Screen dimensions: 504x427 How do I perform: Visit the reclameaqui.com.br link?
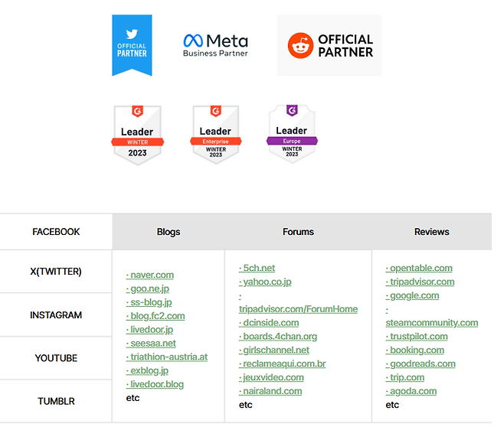pyautogui.click(x=284, y=364)
